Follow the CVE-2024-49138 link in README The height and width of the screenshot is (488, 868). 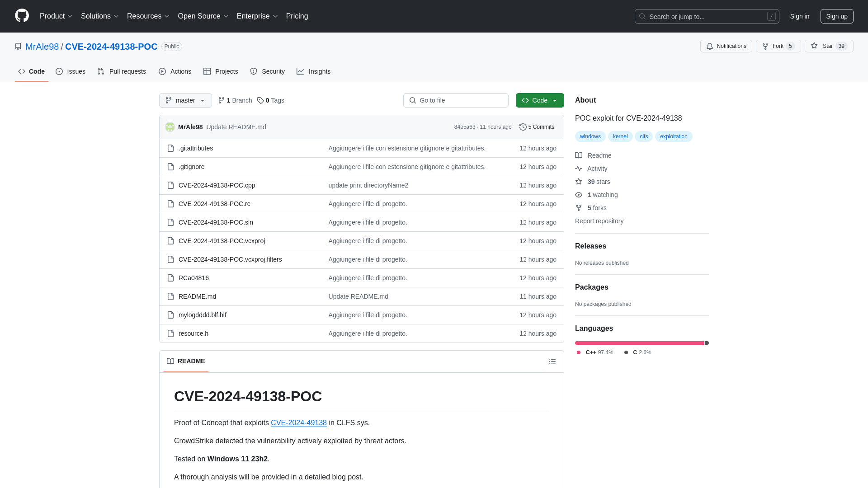point(298,423)
